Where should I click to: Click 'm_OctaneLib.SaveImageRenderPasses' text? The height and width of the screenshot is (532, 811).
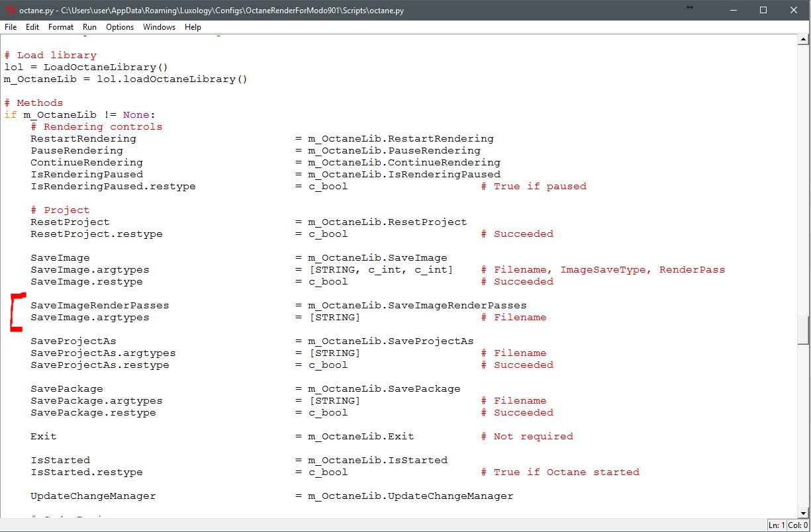418,306
